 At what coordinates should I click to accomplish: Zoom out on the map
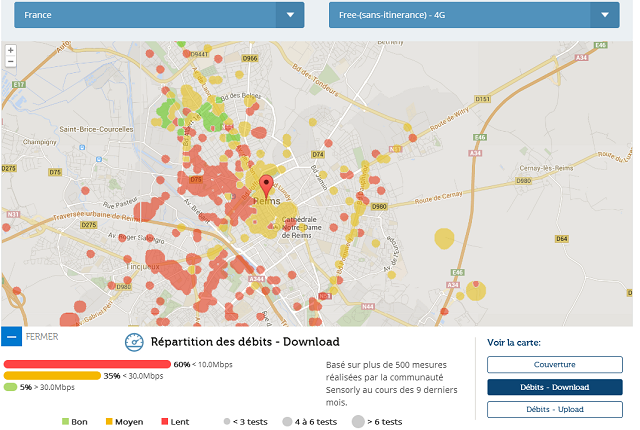pos(10,61)
